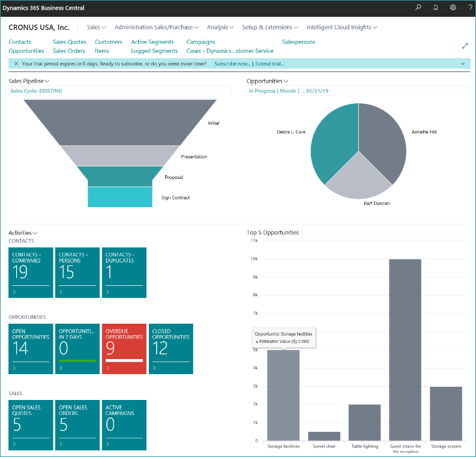The width and height of the screenshot is (476, 457).
Task: Click the Storage facilities bar
Action: point(283,395)
